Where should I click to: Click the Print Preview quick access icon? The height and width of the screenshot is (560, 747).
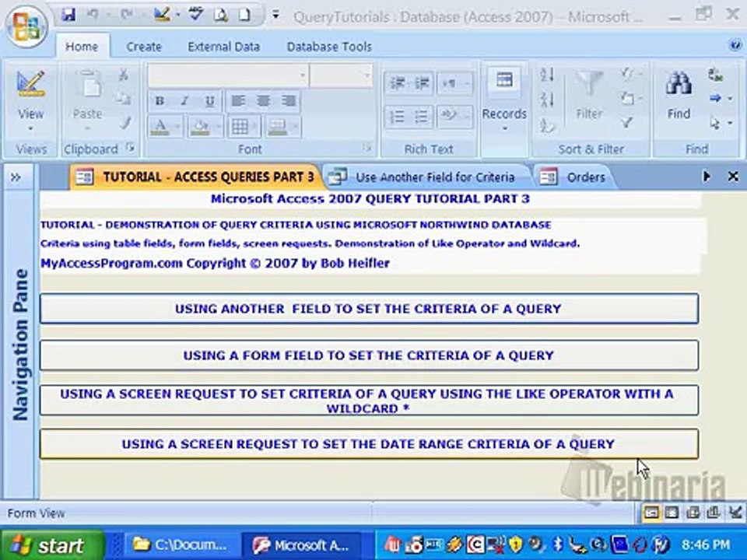220,15
